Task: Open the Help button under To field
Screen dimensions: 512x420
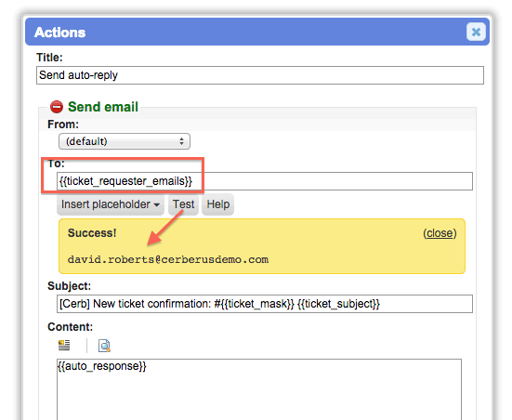Action: point(218,204)
